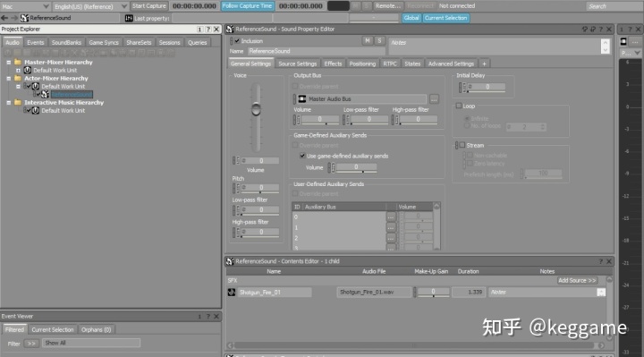644x357 pixels.
Task: Open the output bus browse button
Action: pos(434,99)
